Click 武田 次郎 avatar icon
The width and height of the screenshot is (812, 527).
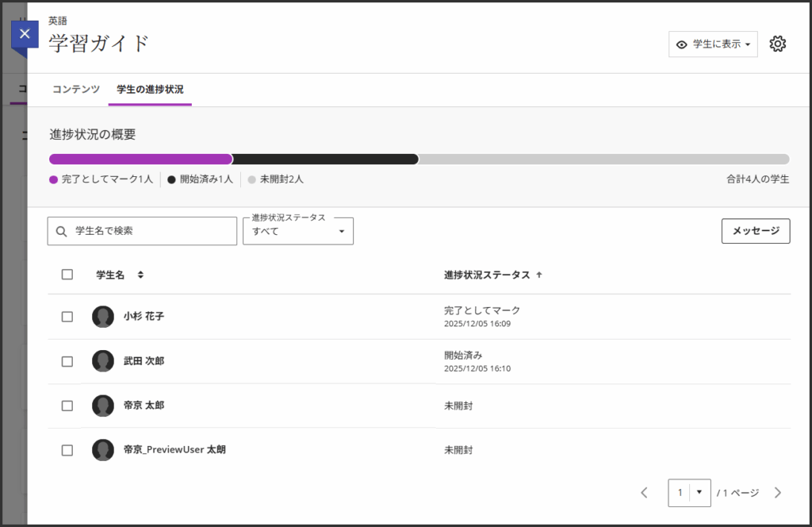coord(103,361)
